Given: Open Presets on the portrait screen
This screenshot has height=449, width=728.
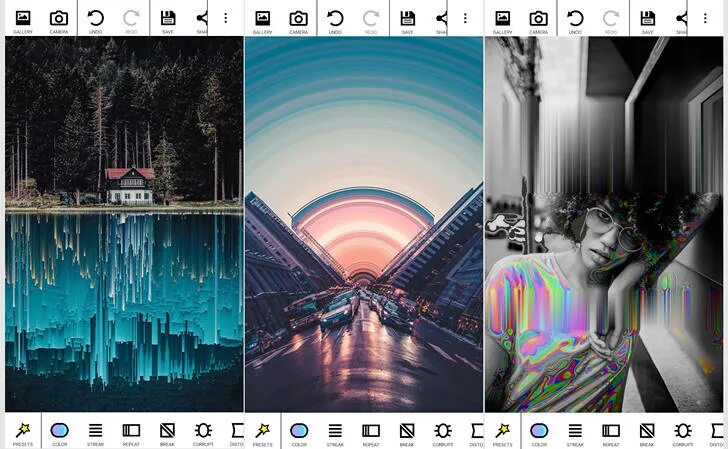Looking at the screenshot, I should [502, 434].
